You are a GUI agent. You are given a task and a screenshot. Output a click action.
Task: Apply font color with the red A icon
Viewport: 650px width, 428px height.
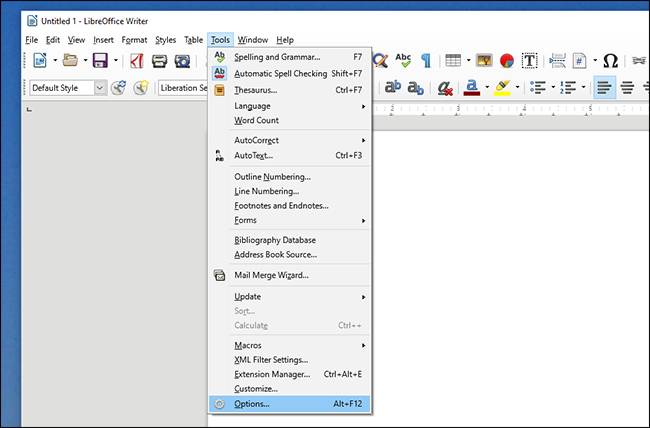pos(472,88)
